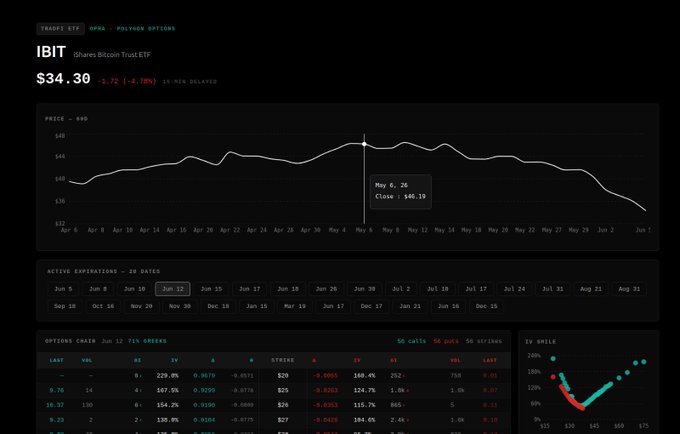Select the Jun 8 expiration

(x=98, y=289)
